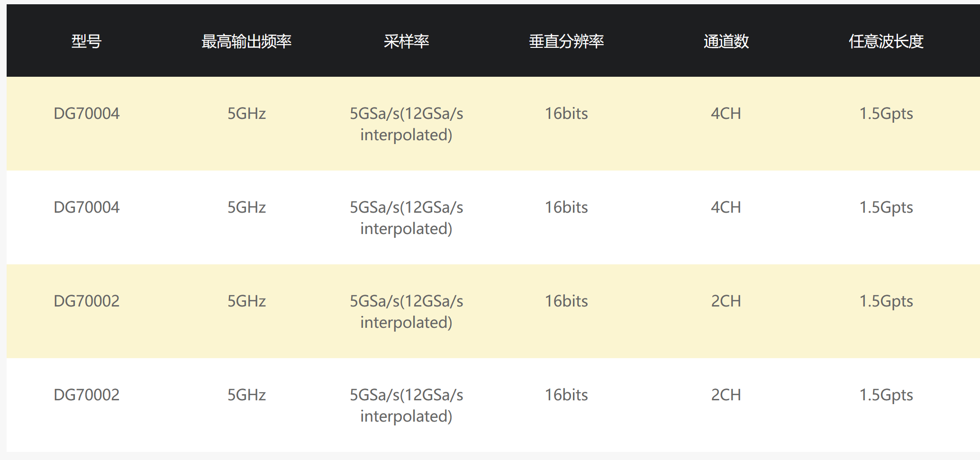Select the 采样率 header cell
Image resolution: width=980 pixels, height=460 pixels.
(406, 42)
